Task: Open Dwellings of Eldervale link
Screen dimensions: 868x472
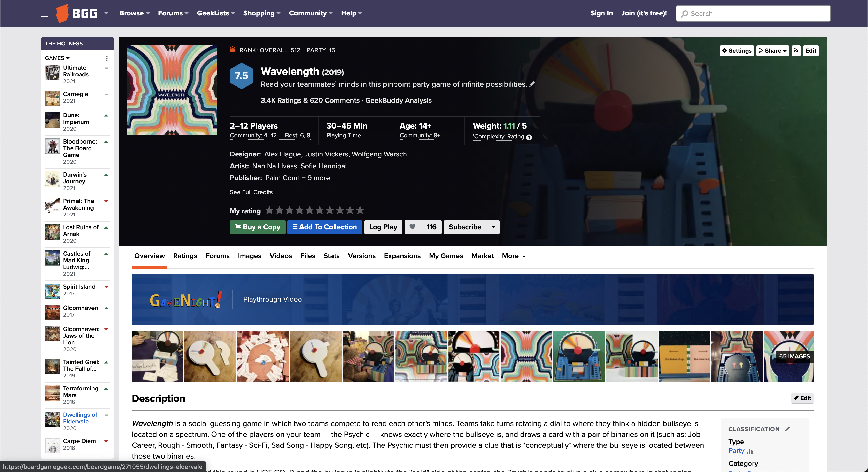Action: tap(80, 418)
